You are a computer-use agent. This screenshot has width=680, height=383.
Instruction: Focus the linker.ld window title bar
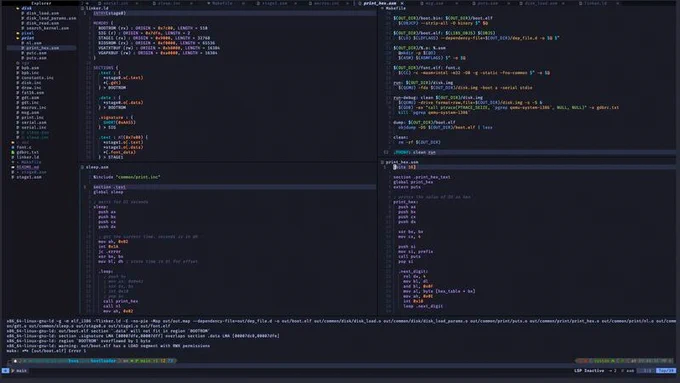(98, 8)
